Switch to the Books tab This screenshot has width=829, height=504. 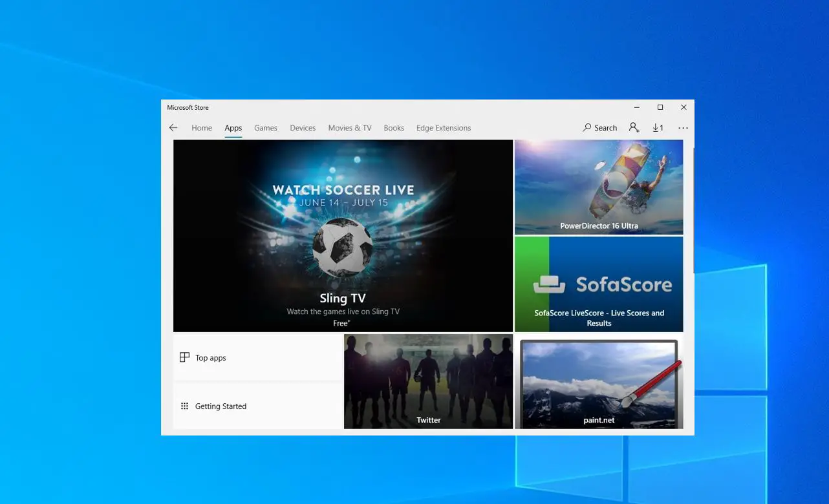pos(394,128)
